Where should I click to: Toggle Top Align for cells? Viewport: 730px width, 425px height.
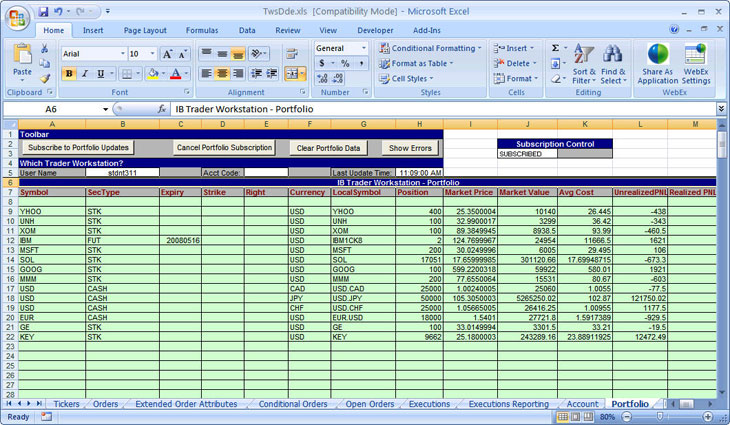click(207, 54)
